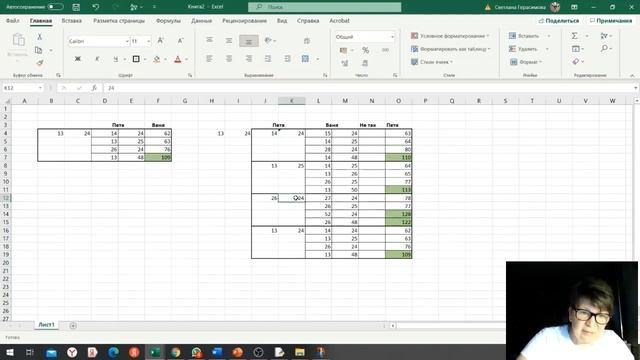
Task: Click the Find and Select magnifier icon
Action: pos(604,49)
